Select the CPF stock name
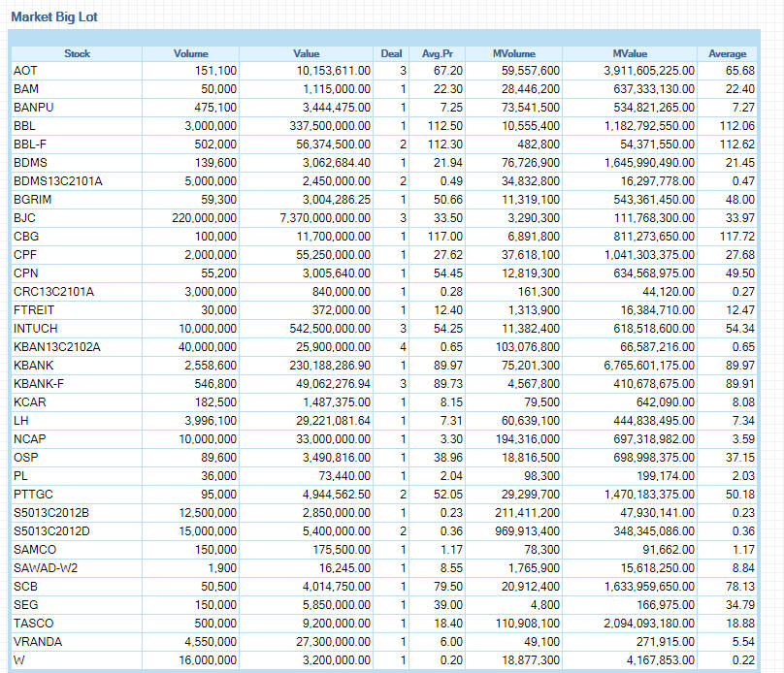The image size is (784, 673). click(x=25, y=255)
